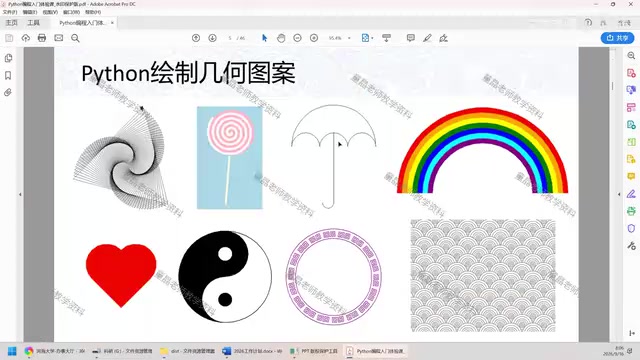Screen dimensions: 640x360
Task: Open the Protect shield tool
Action: 631,228
